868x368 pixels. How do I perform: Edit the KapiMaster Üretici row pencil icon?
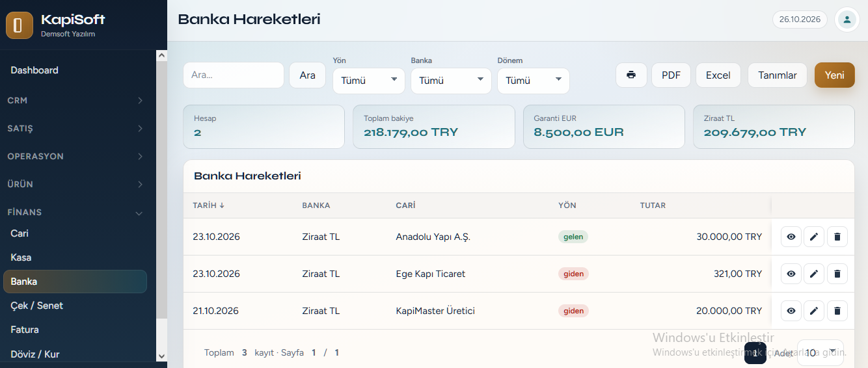814,311
